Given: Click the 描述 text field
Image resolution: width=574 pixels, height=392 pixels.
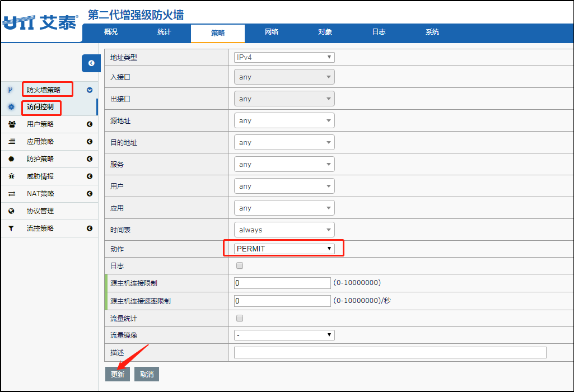Looking at the screenshot, I should [390, 352].
